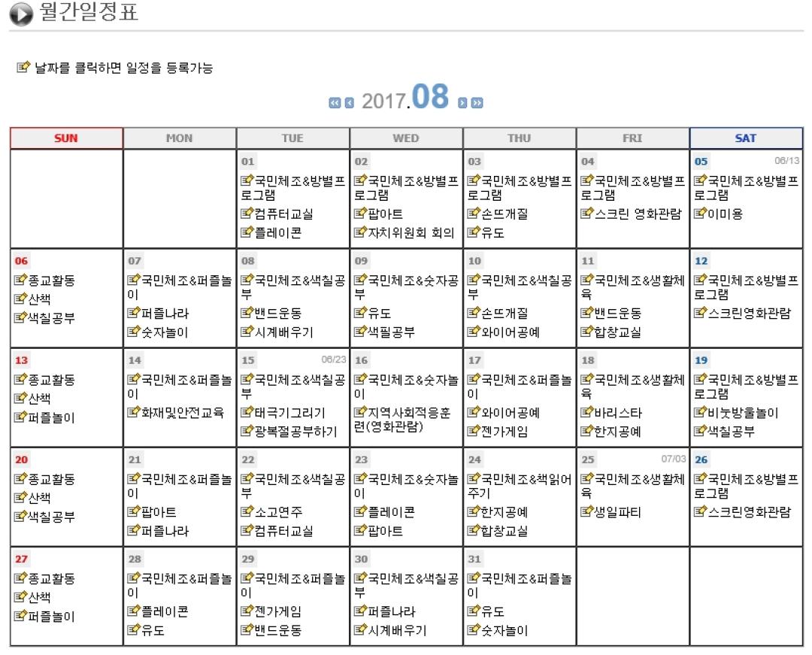This screenshot has height=655, width=812.
Task: Open 퍼즐나라 entry on day 30
Action: (x=392, y=611)
